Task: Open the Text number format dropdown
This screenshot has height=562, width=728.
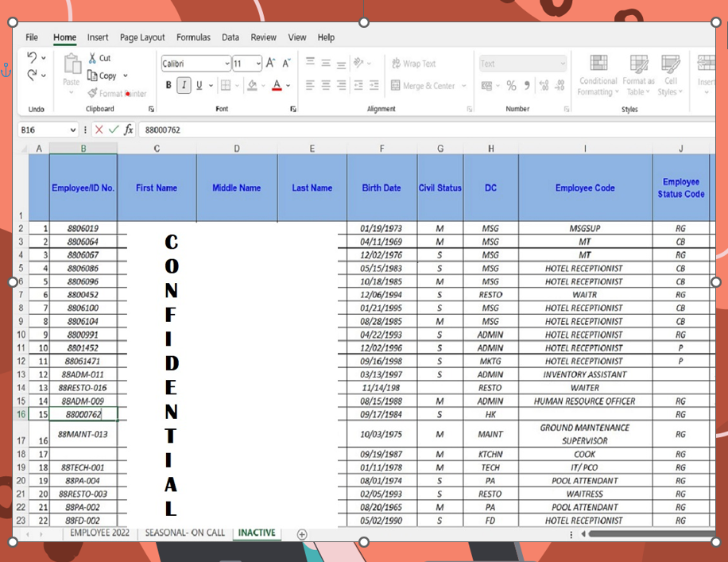Action: point(563,63)
